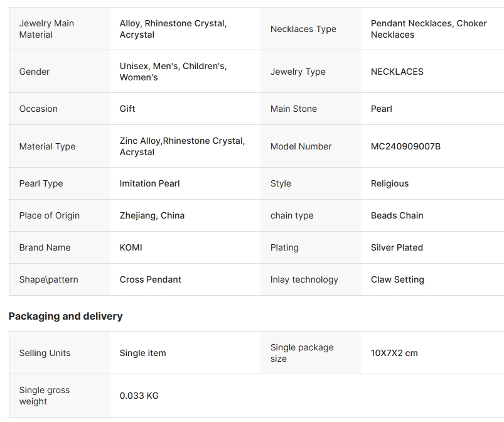
Task: Click the NECKLACES jewelry type value
Action: tap(397, 72)
